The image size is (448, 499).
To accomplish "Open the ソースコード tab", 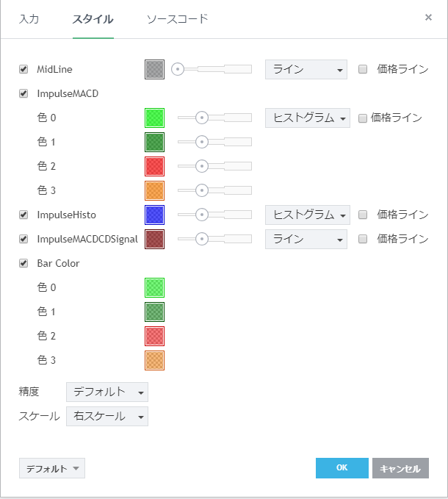I will [177, 18].
